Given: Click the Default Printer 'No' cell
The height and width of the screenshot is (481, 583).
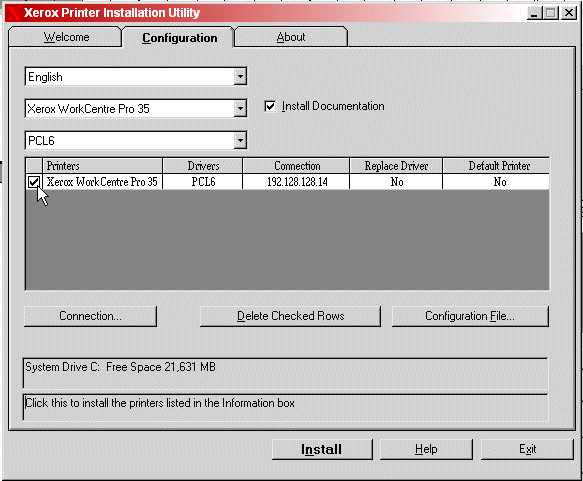Looking at the screenshot, I should [x=496, y=182].
